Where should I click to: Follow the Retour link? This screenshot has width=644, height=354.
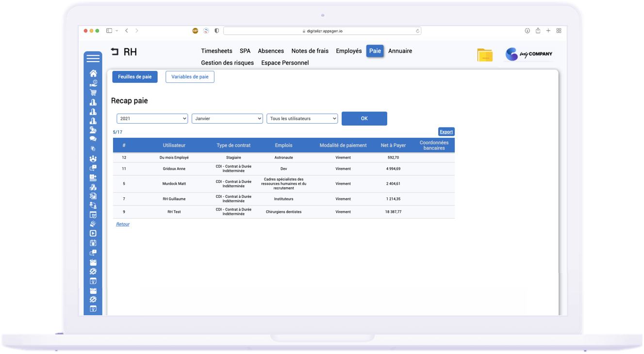[x=123, y=224]
